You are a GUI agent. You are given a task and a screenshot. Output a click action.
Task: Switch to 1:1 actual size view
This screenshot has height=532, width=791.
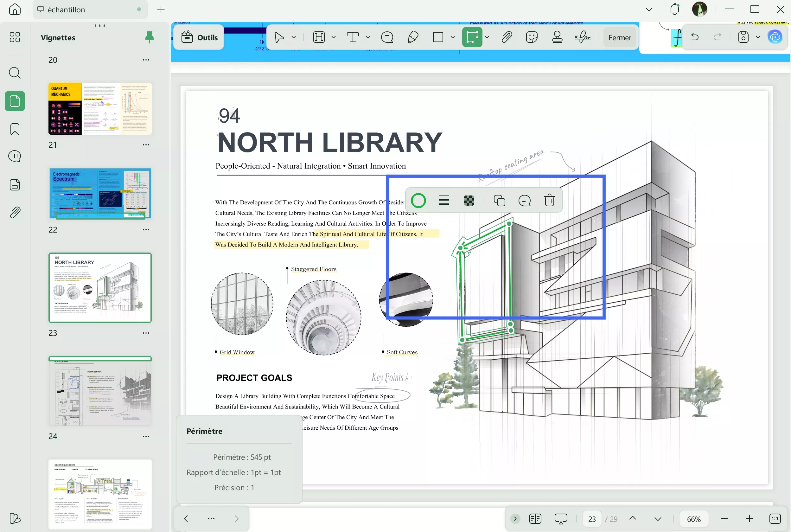[x=775, y=518]
